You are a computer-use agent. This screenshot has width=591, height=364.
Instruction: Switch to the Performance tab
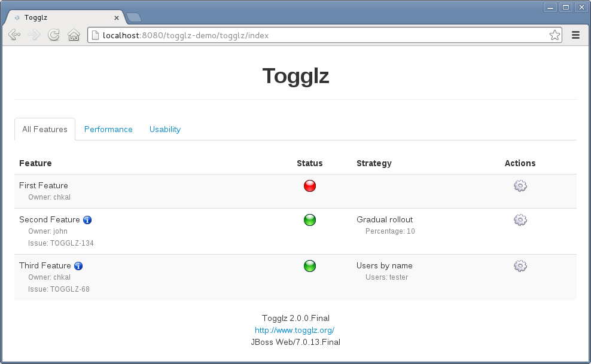(x=108, y=129)
